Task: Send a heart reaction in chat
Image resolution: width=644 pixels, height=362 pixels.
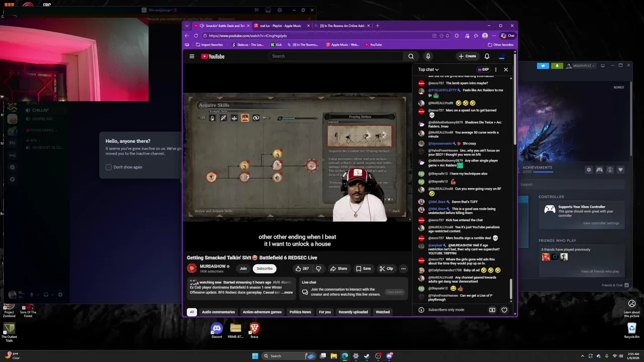Action: pyautogui.click(x=504, y=310)
